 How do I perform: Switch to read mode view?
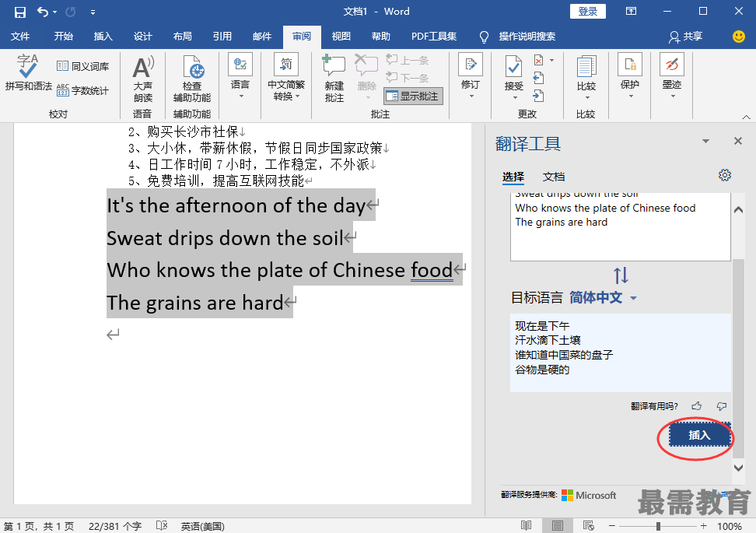click(527, 526)
